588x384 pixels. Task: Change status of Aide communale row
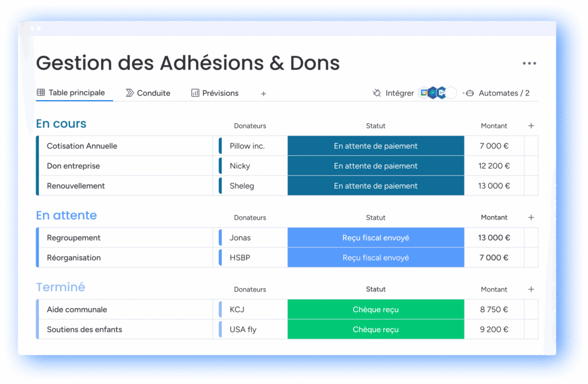click(x=376, y=309)
